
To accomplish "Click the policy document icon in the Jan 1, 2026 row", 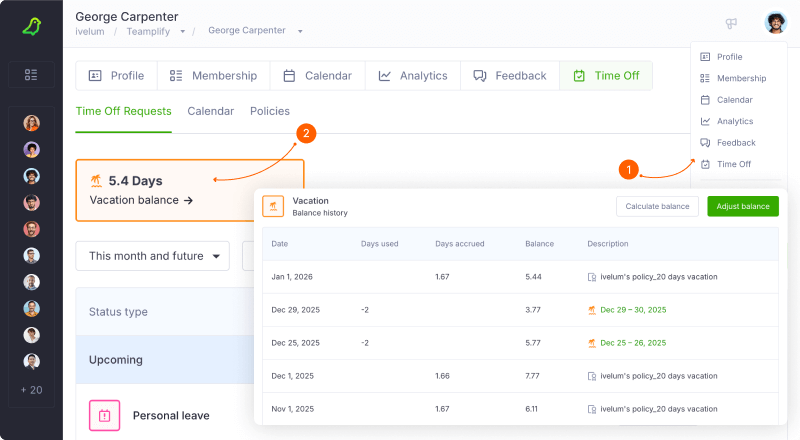I will pos(592,277).
